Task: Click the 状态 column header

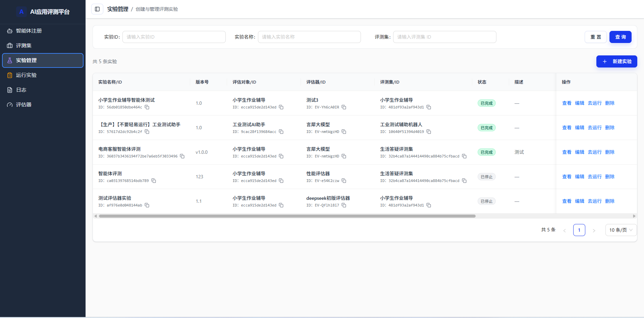Action: (482, 82)
